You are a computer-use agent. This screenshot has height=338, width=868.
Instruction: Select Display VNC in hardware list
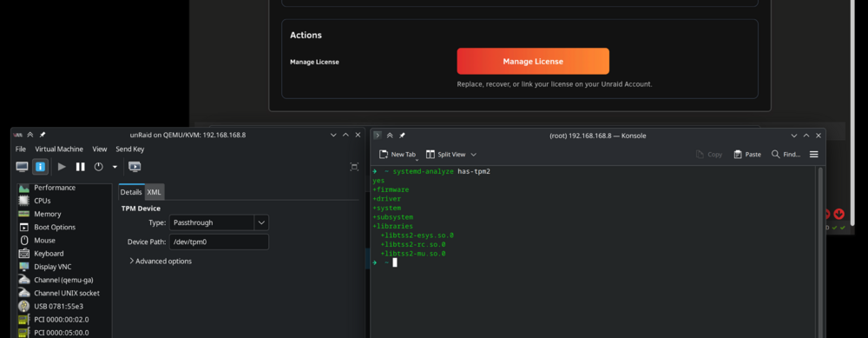[64, 267]
